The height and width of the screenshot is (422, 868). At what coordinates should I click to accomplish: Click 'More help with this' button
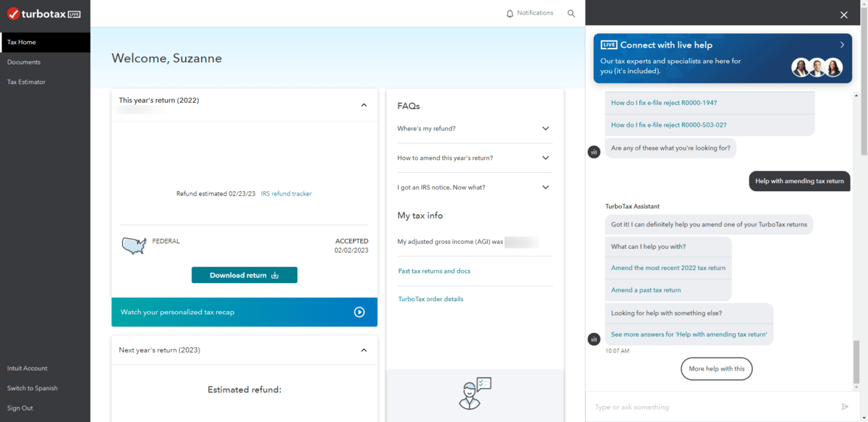coord(717,369)
